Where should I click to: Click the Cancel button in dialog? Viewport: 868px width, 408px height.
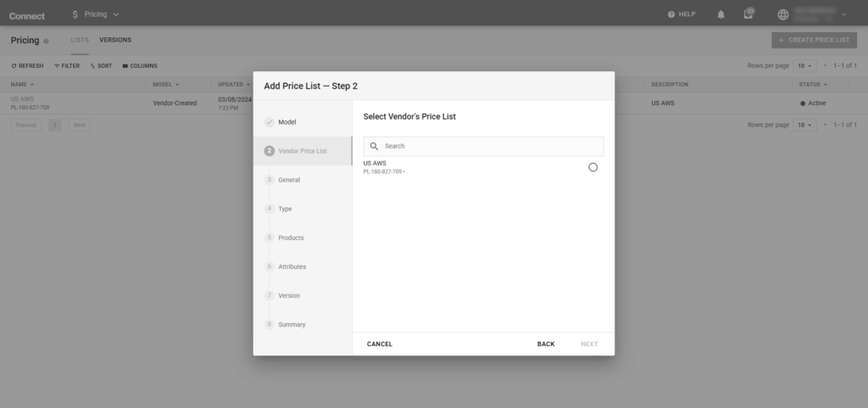click(x=380, y=344)
